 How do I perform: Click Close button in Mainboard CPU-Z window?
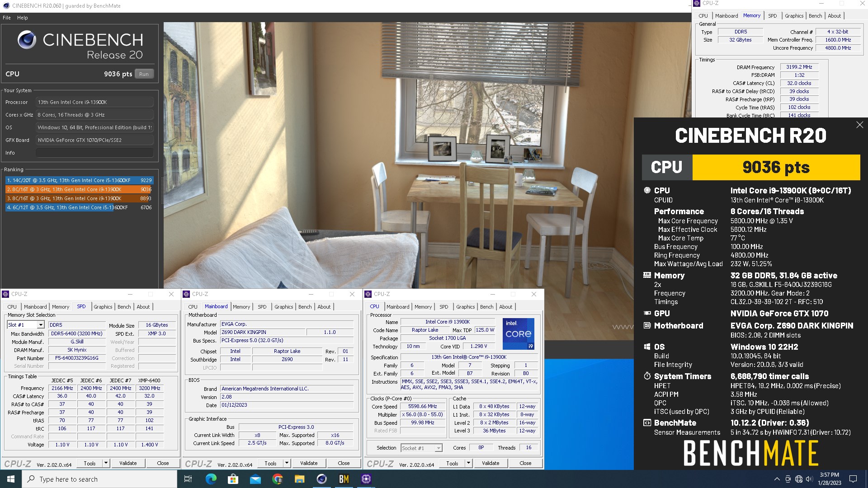point(344,463)
